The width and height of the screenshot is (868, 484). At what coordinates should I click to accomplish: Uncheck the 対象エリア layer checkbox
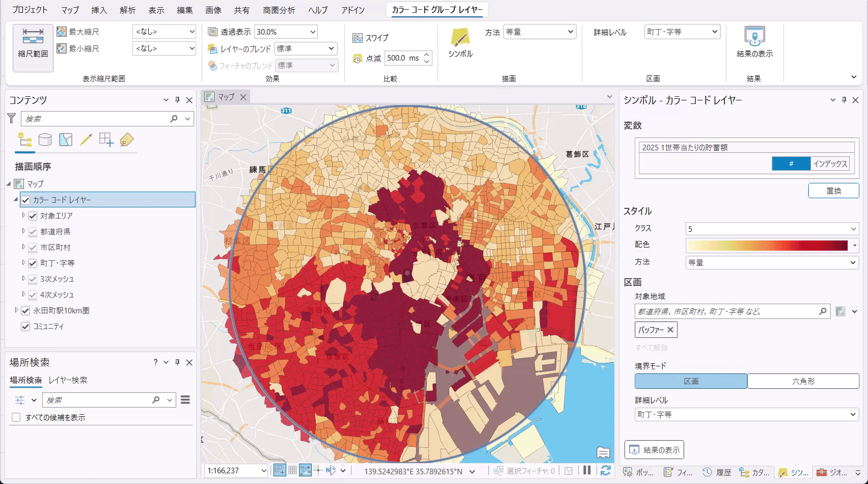[33, 216]
